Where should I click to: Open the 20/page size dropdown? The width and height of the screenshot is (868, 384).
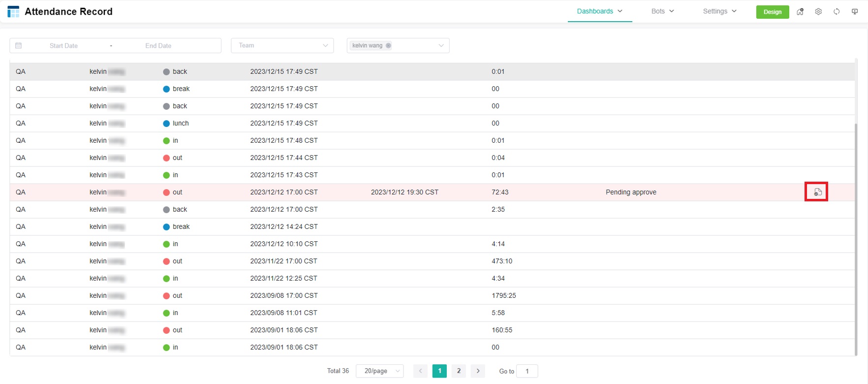click(x=380, y=371)
